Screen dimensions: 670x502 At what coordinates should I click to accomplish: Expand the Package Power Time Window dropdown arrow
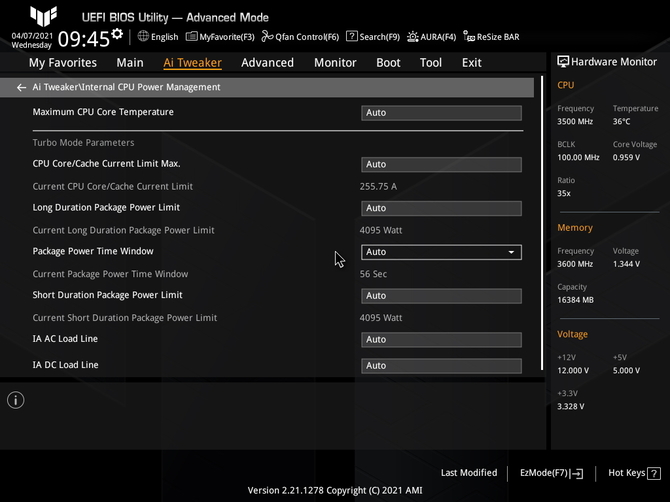pyautogui.click(x=511, y=252)
